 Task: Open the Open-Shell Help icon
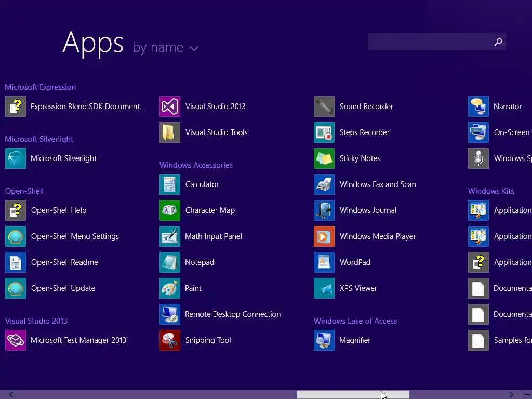coord(15,210)
